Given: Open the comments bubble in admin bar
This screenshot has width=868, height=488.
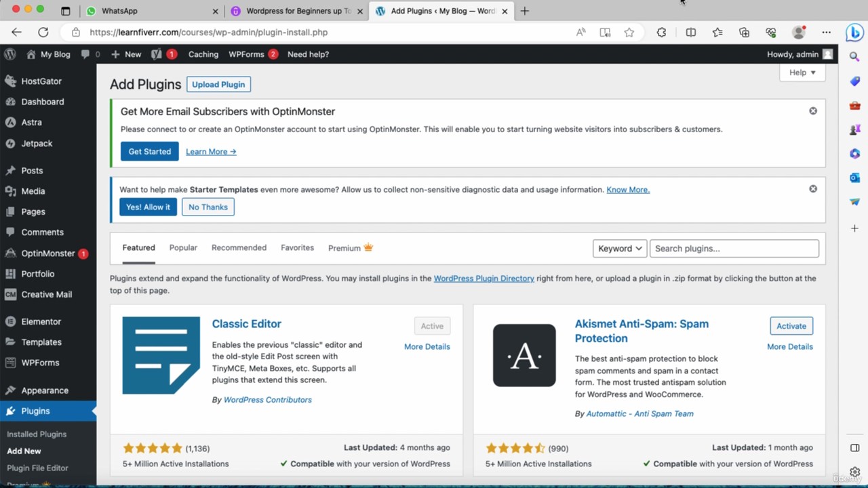Looking at the screenshot, I should click(x=85, y=54).
